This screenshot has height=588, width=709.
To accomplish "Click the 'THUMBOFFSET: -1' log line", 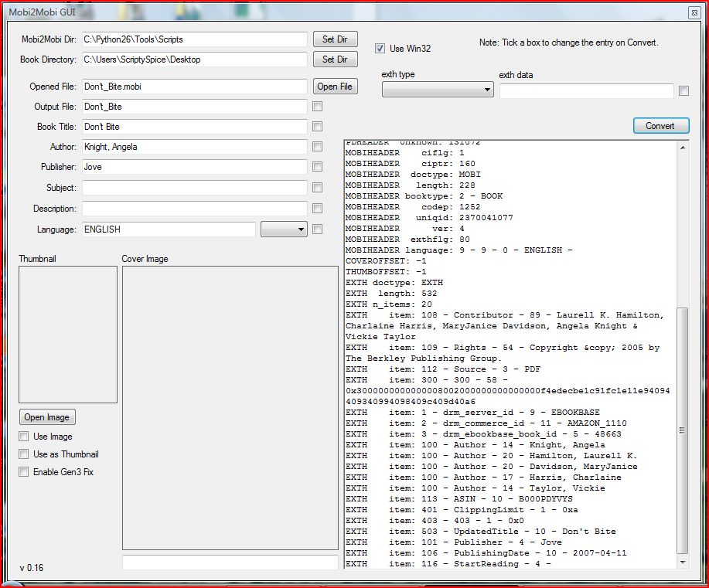I will coord(386,272).
